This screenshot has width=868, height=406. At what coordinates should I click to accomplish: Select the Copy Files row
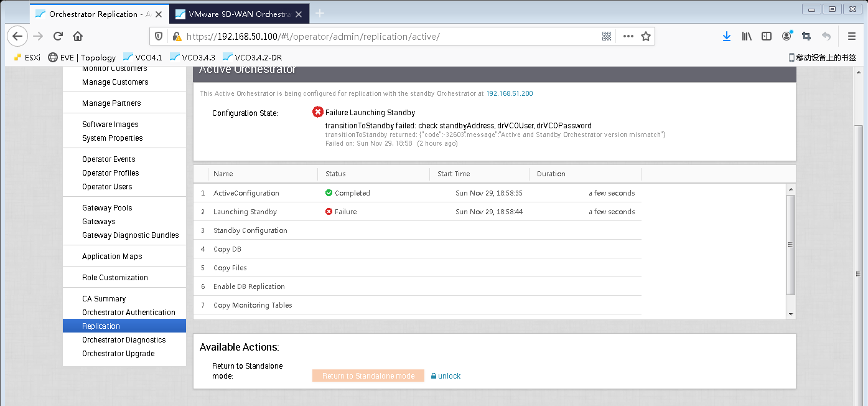[418, 268]
